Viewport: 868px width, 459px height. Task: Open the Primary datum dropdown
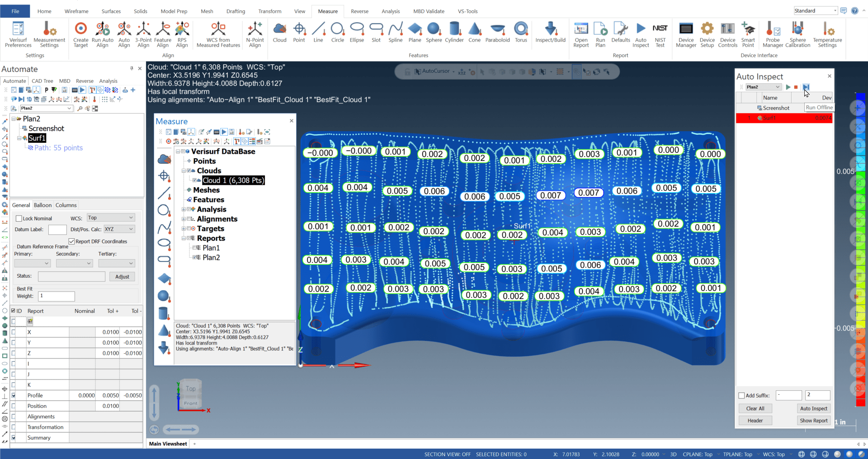(x=32, y=263)
